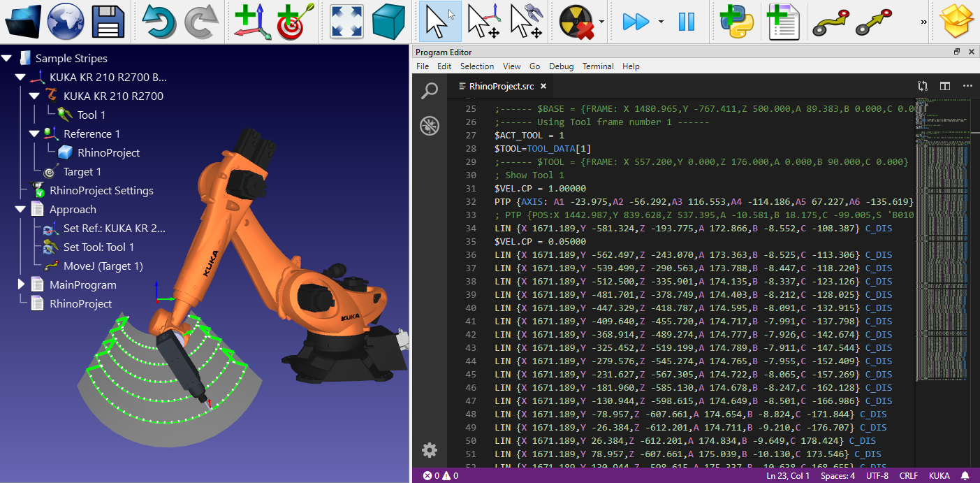Change language mode via KUKA
Screen dimensions: 980x483
[939, 475]
